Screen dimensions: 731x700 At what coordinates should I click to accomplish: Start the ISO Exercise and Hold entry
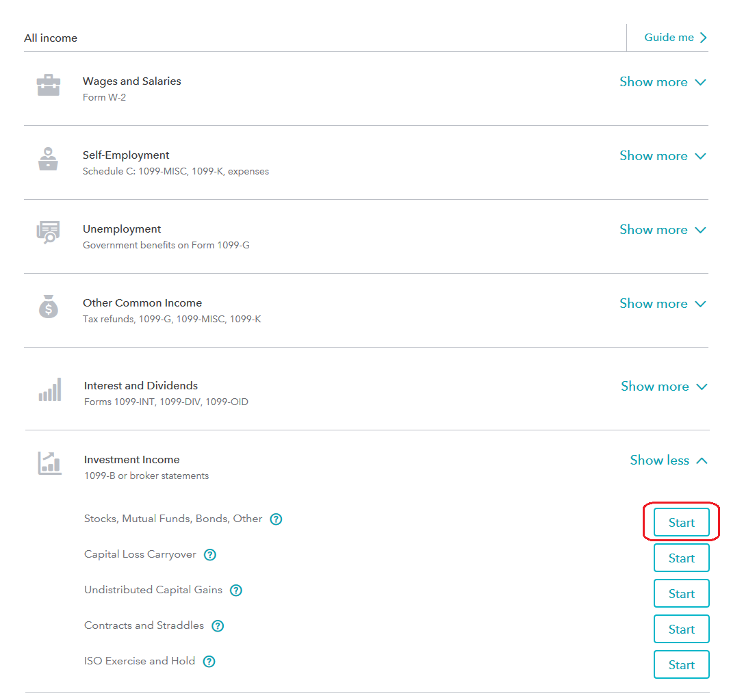(682, 664)
